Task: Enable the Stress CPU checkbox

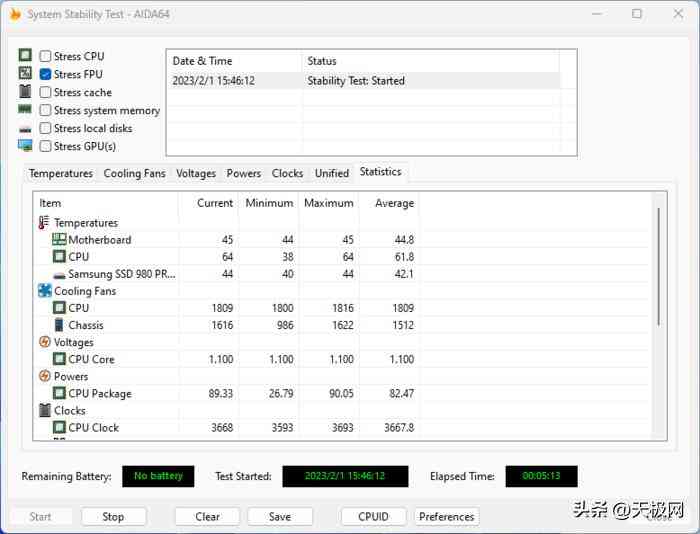Action: click(x=46, y=57)
